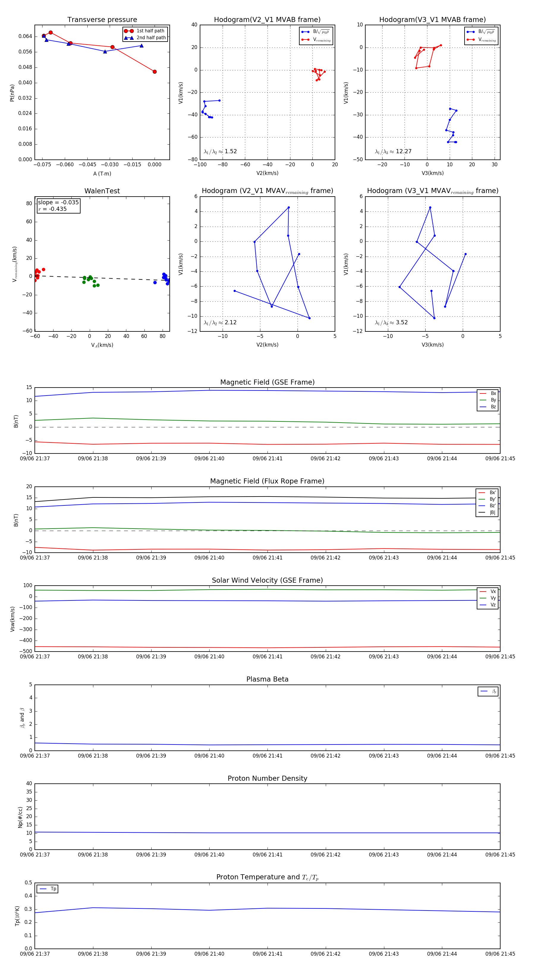This screenshot has width=535, height=980.
Task: Click the eigenvalue ratio value '12.27'
Action: click(404, 151)
